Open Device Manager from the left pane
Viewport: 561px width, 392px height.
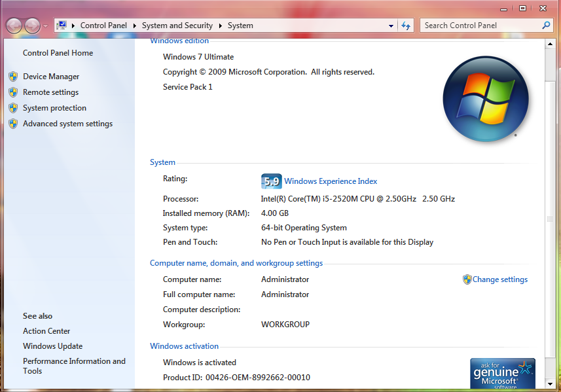click(x=51, y=77)
